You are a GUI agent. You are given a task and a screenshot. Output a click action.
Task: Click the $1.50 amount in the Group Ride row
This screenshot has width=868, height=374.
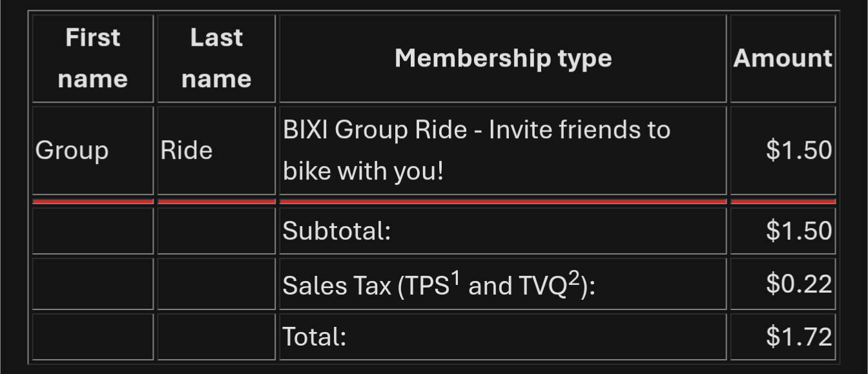click(x=799, y=151)
